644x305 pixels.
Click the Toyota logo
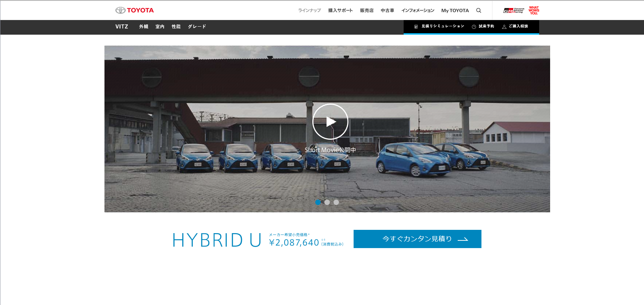click(x=134, y=10)
